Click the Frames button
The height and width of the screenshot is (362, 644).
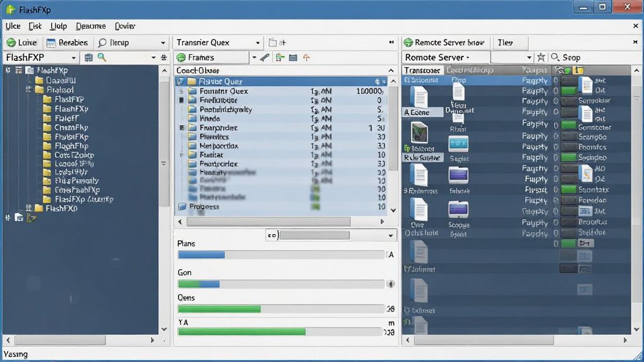[213, 57]
